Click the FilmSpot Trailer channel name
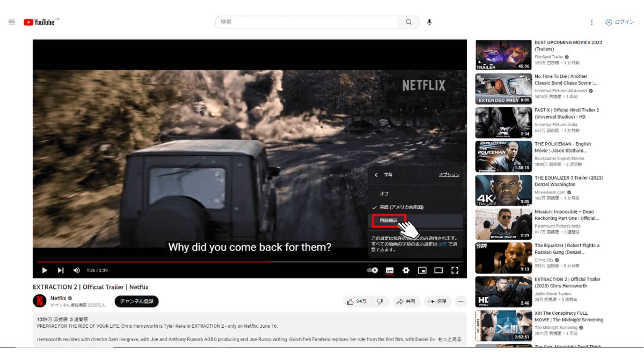644x362 pixels. 549,57
